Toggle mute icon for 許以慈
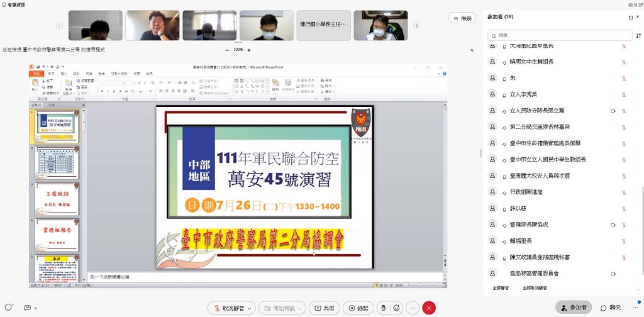 623,209
